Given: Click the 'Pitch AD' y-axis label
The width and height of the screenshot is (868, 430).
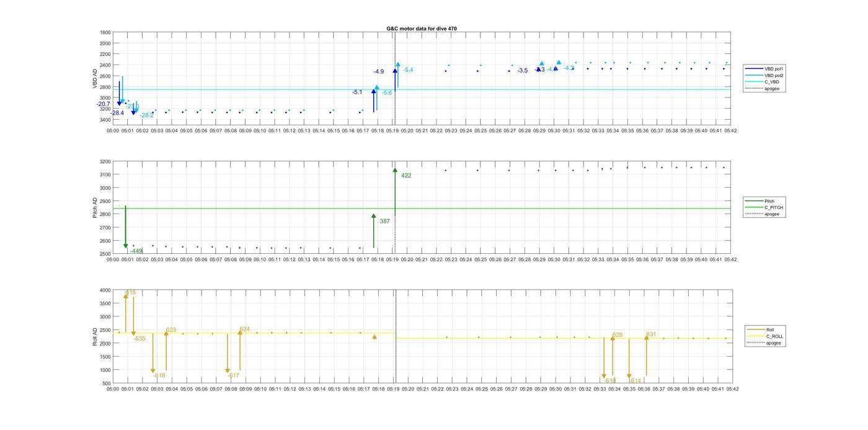Looking at the screenshot, I should (x=95, y=208).
